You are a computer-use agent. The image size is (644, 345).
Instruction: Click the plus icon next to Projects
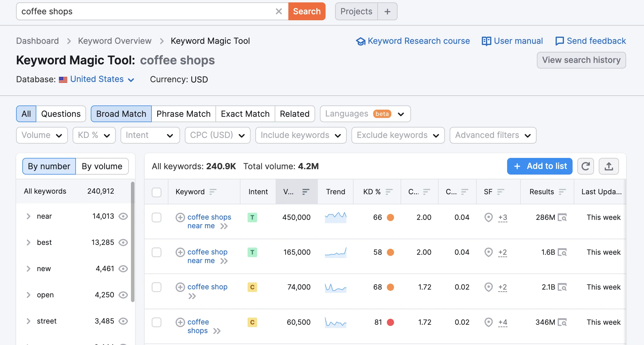coord(387,11)
